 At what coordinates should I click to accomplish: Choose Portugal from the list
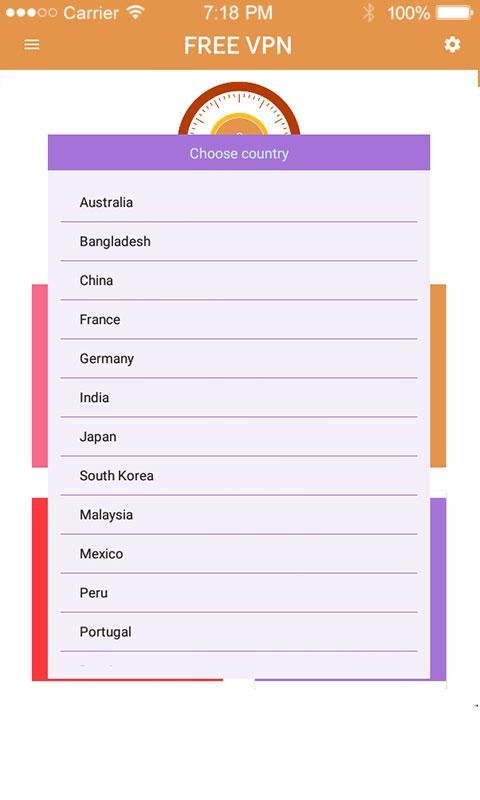239,632
